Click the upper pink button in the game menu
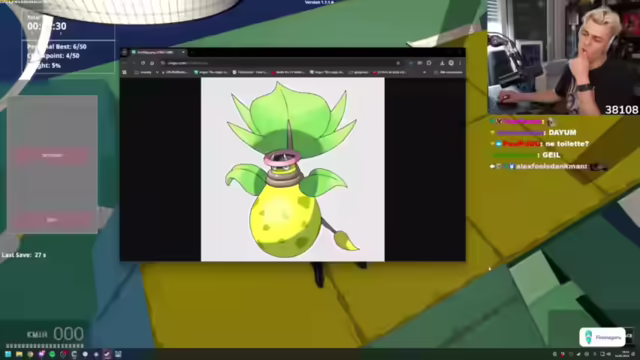The image size is (640, 360). click(52, 156)
